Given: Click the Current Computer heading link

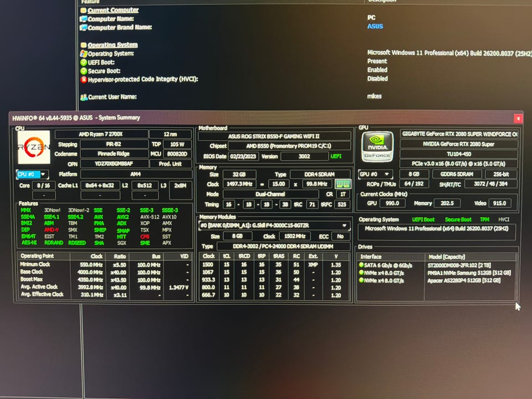Looking at the screenshot, I should 113,10.
